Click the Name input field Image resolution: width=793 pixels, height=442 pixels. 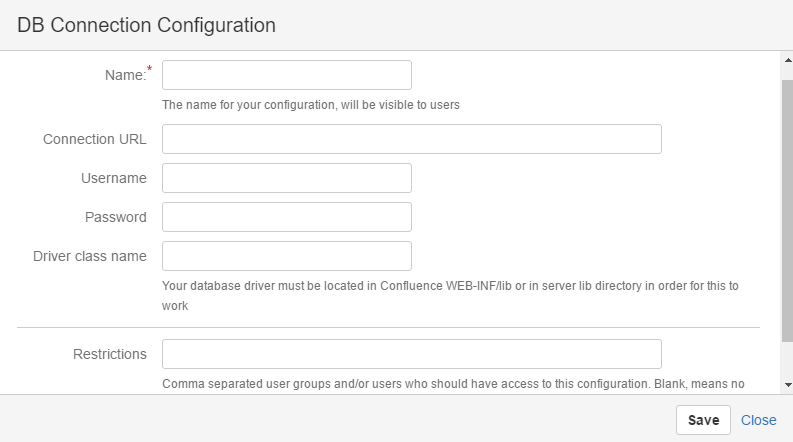(x=287, y=75)
